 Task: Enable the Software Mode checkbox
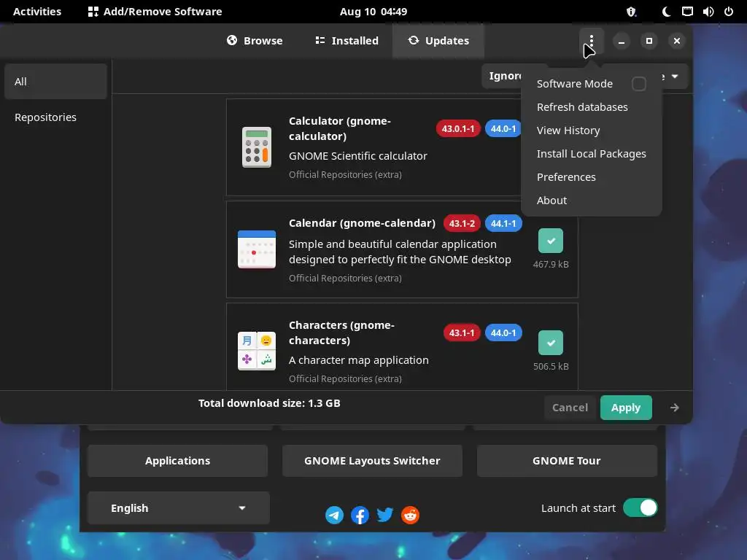click(638, 84)
